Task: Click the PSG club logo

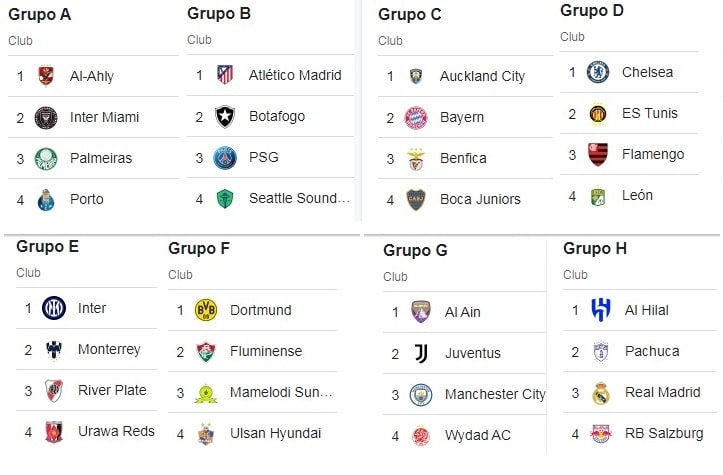Action: coord(225,158)
